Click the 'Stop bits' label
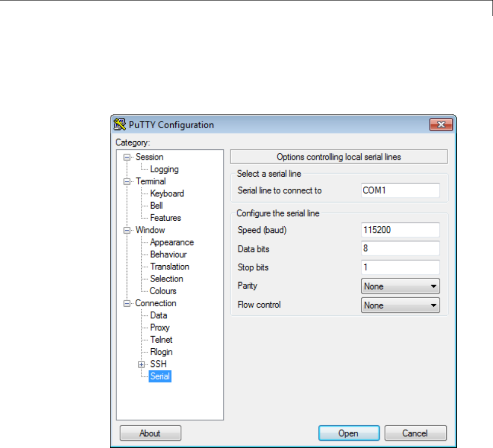The width and height of the screenshot is (493, 448). (253, 267)
